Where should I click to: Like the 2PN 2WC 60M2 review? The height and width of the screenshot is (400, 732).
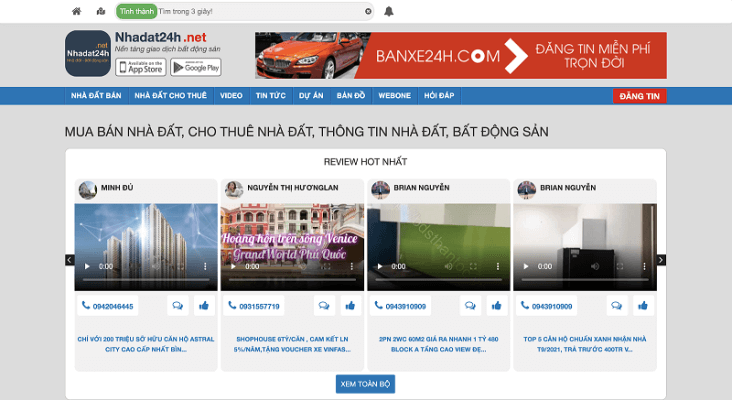[497, 306]
